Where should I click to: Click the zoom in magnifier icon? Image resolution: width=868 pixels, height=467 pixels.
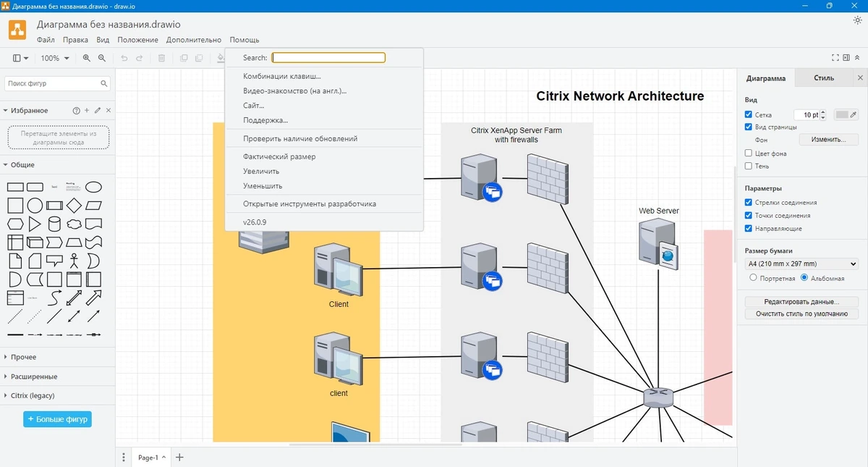[x=87, y=58]
